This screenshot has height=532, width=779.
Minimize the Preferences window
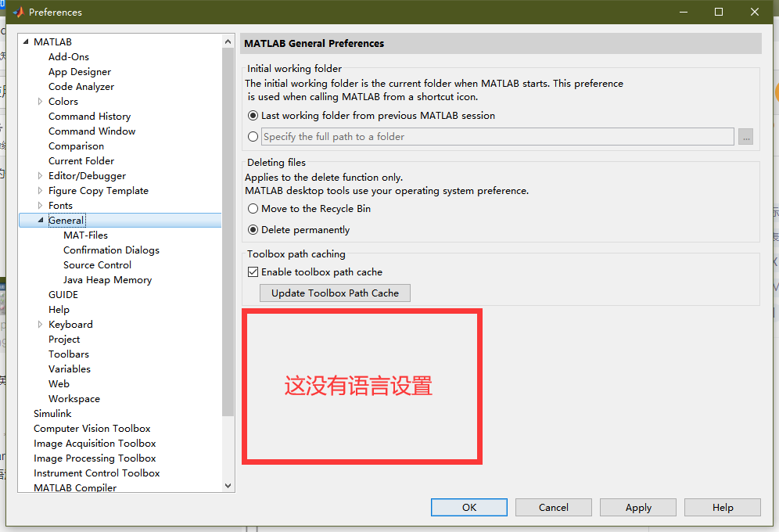[684, 12]
